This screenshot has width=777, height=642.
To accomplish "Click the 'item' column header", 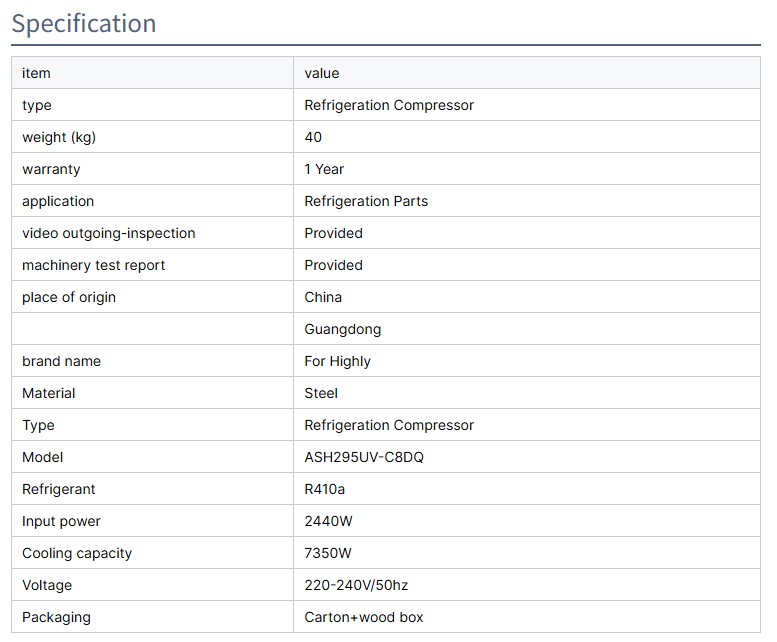I will tap(36, 73).
